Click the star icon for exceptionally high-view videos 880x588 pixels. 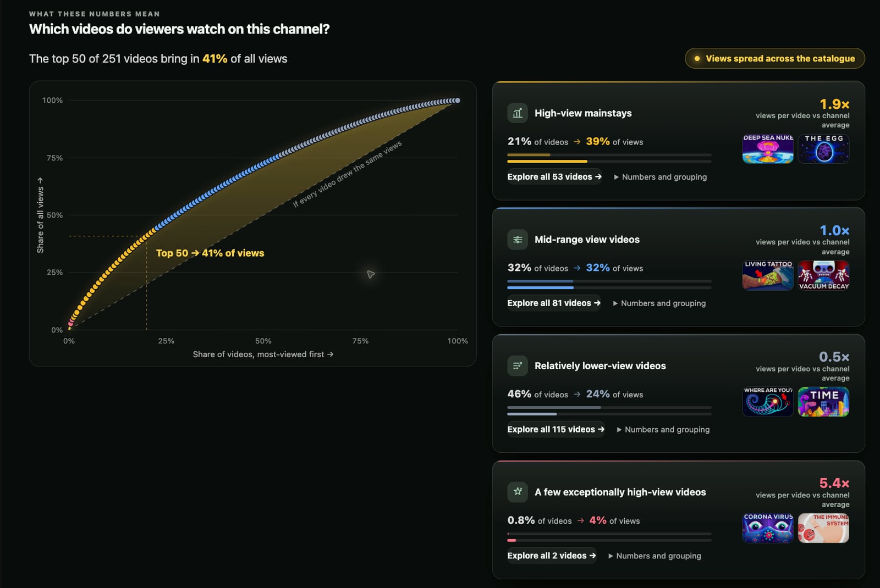coord(518,492)
